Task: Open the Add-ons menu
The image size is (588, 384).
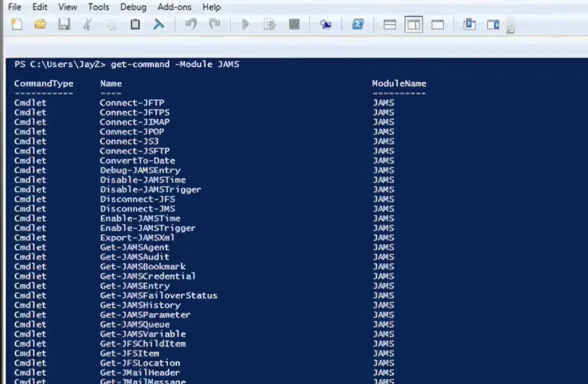Action: coord(174,7)
